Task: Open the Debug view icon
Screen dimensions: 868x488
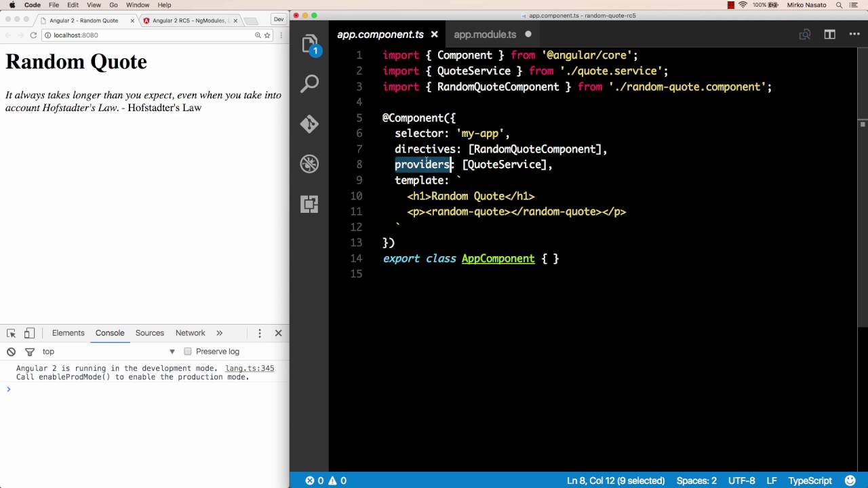Action: [309, 164]
